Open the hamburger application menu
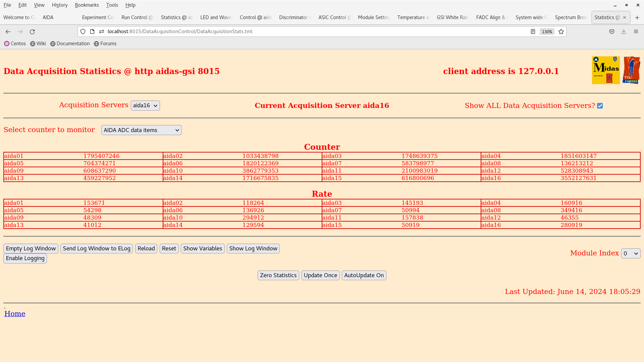Image resolution: width=644 pixels, height=362 pixels. click(636, 32)
